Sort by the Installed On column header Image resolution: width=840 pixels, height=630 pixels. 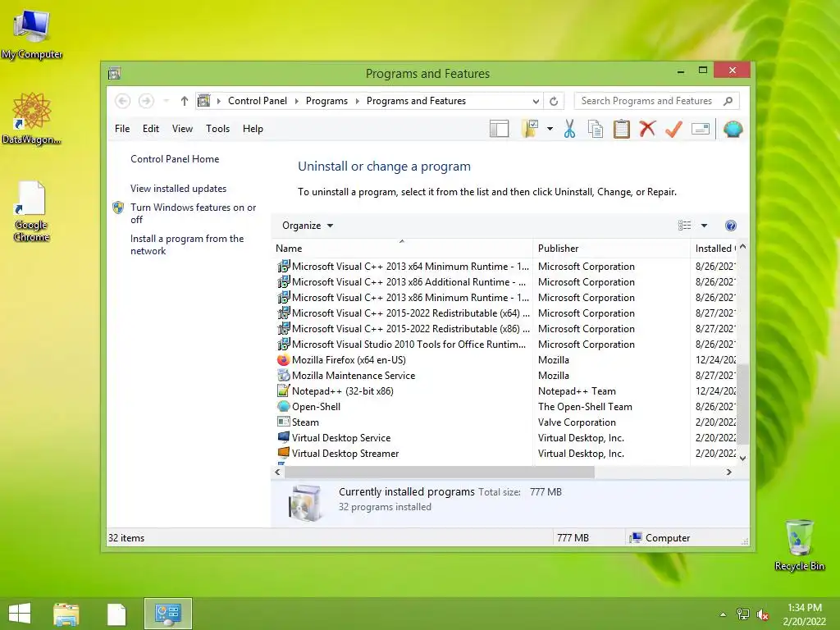[714, 248]
